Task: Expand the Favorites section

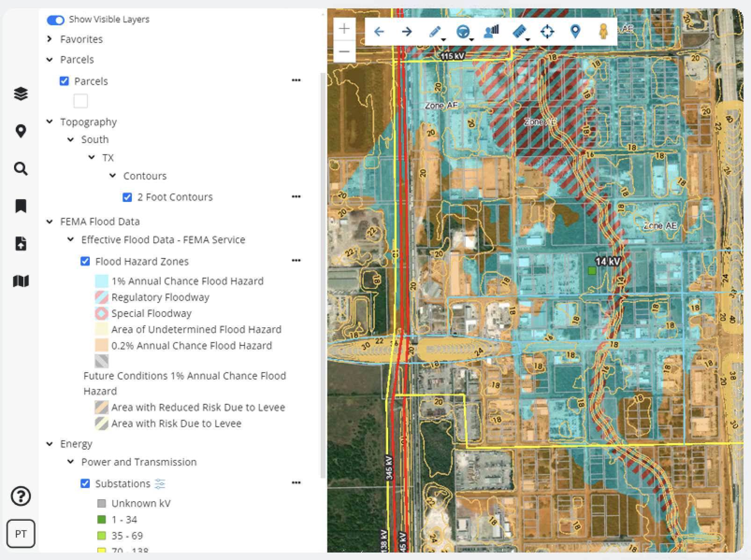Action: pyautogui.click(x=48, y=39)
